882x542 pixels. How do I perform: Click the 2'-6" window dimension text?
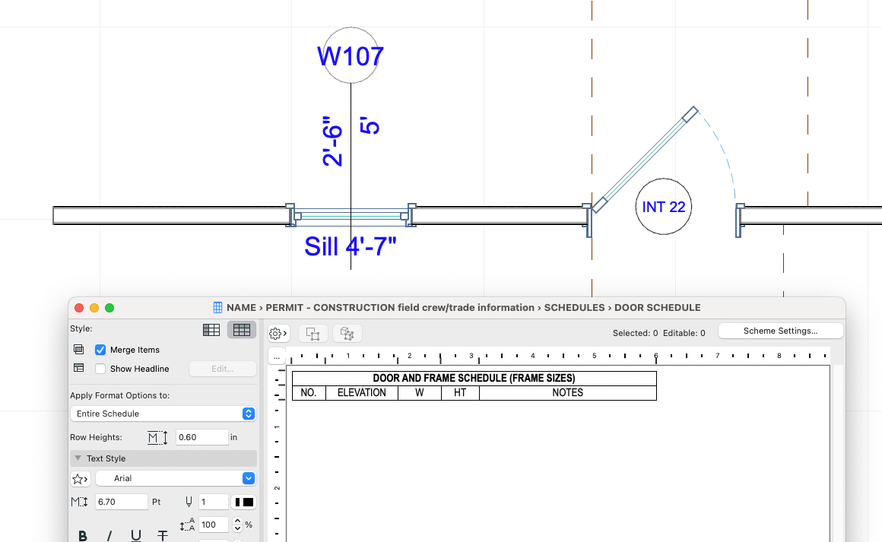pyautogui.click(x=332, y=141)
